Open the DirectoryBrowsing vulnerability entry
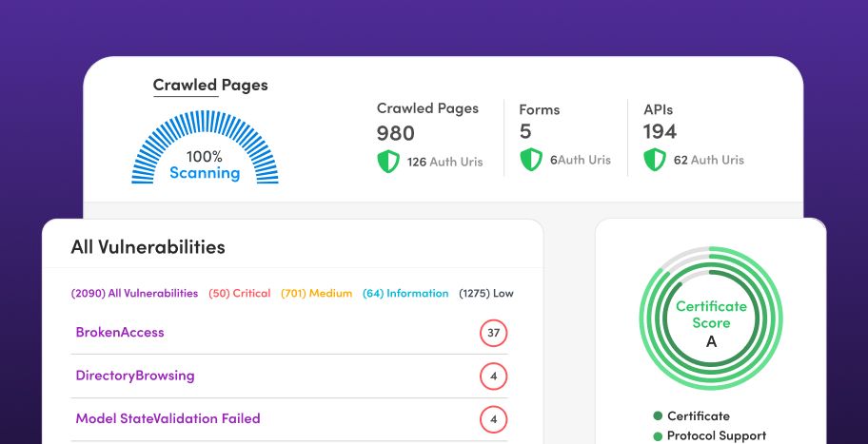This screenshot has width=868, height=444. [x=135, y=376]
